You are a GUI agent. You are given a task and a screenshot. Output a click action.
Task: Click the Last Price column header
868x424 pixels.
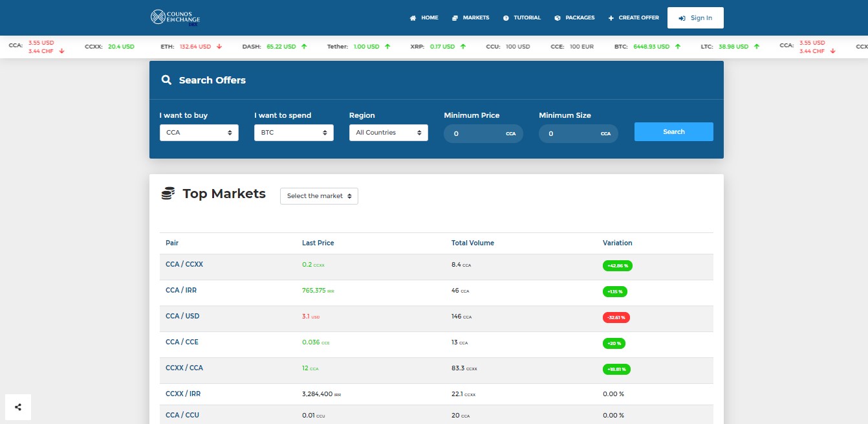[x=318, y=243]
